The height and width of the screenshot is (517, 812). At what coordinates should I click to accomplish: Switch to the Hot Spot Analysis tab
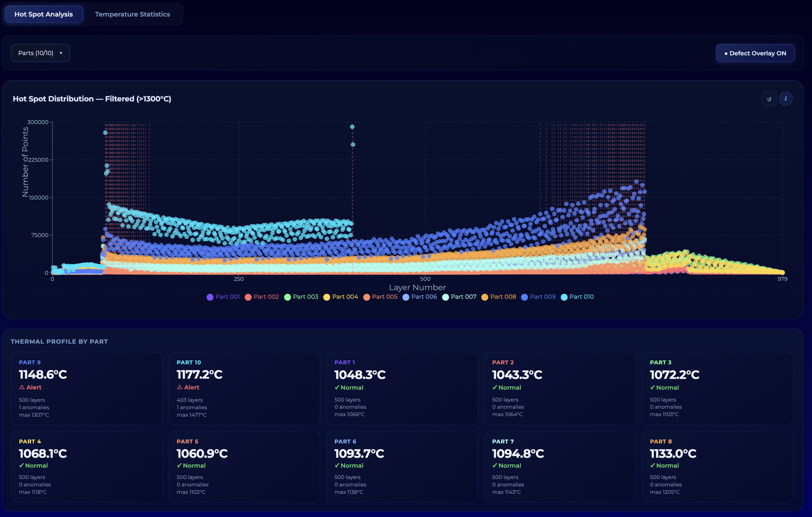(x=44, y=14)
